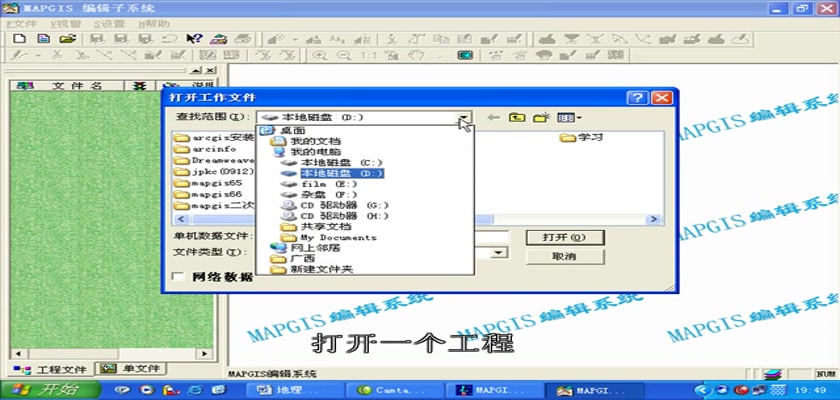This screenshot has width=840, height=400.
Task: Expand the 文件类型 dropdown
Action: [499, 252]
